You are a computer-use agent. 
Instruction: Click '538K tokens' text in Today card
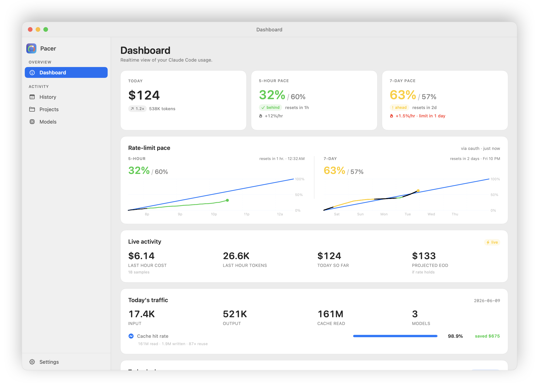[162, 109]
